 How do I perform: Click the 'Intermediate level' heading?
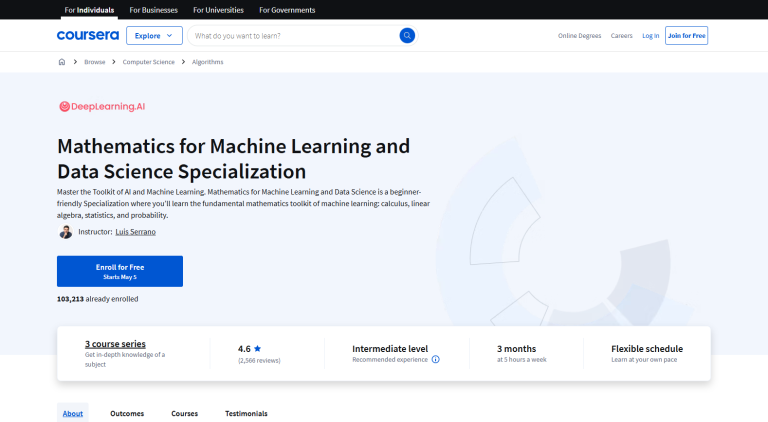coord(390,349)
